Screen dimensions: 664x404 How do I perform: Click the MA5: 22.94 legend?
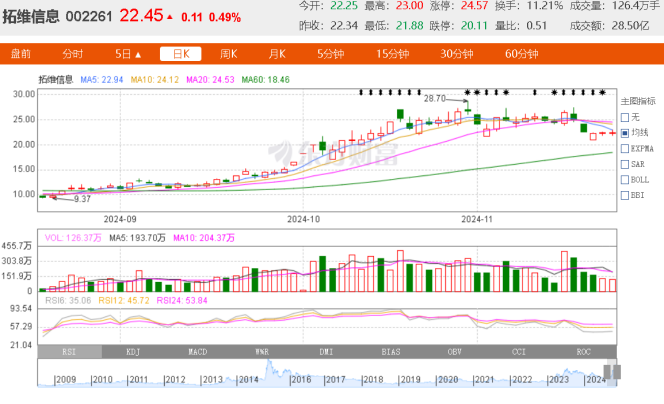click(102, 80)
